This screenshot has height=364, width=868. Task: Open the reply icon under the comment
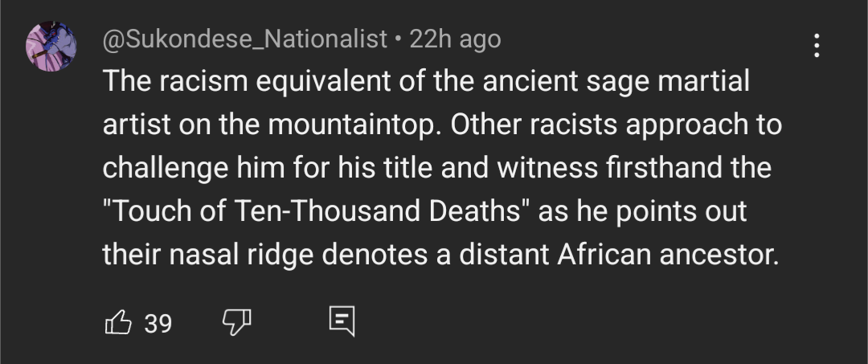(342, 321)
